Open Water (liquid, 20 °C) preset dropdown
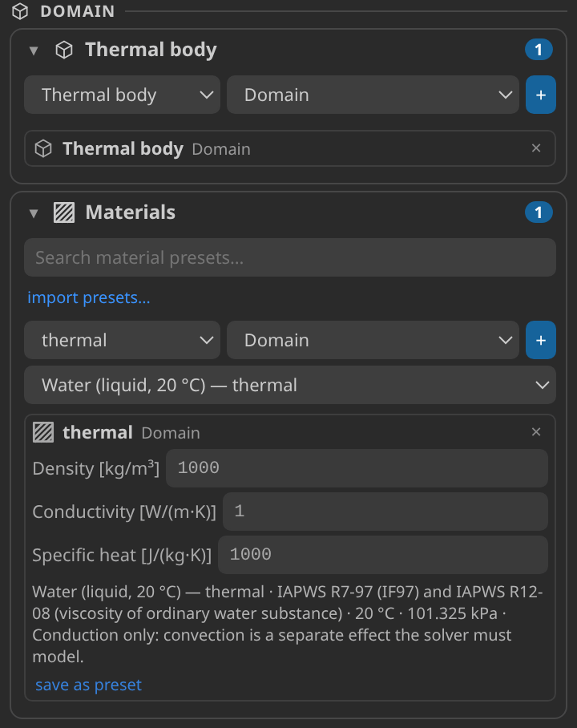The width and height of the screenshot is (577, 728). (x=290, y=385)
